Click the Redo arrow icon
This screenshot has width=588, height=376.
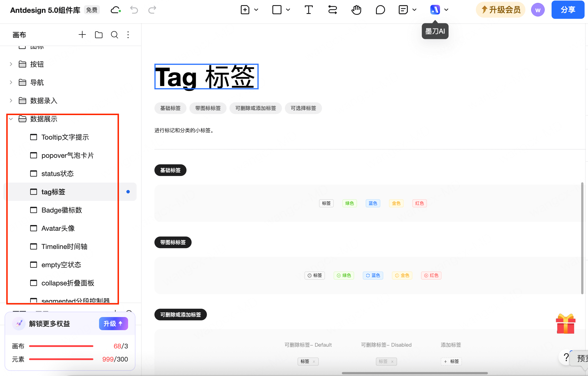(x=152, y=9)
